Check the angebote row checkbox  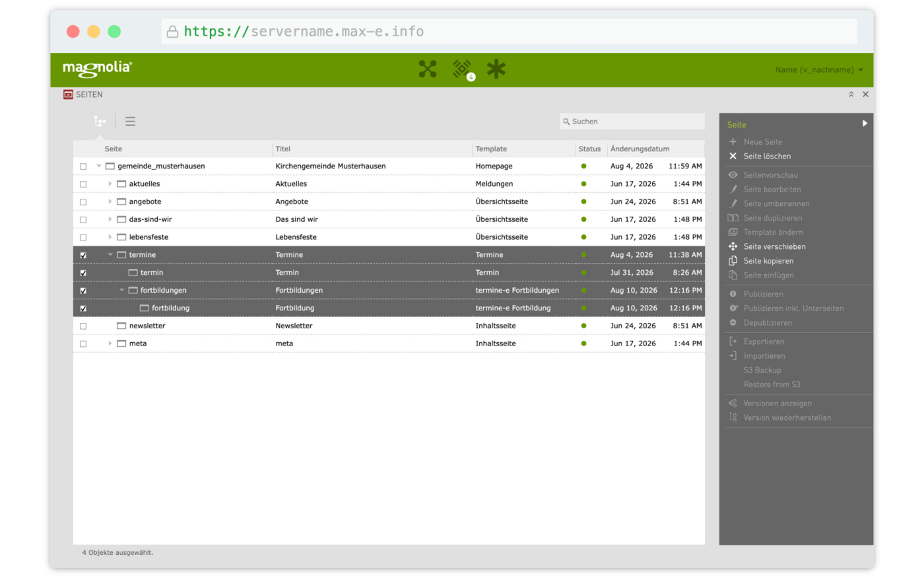[x=83, y=202]
